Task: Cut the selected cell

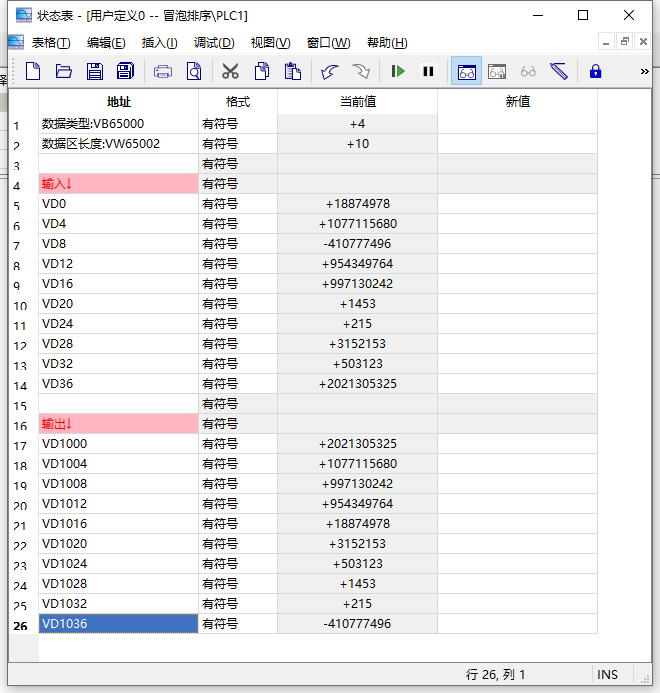Action: (x=230, y=71)
